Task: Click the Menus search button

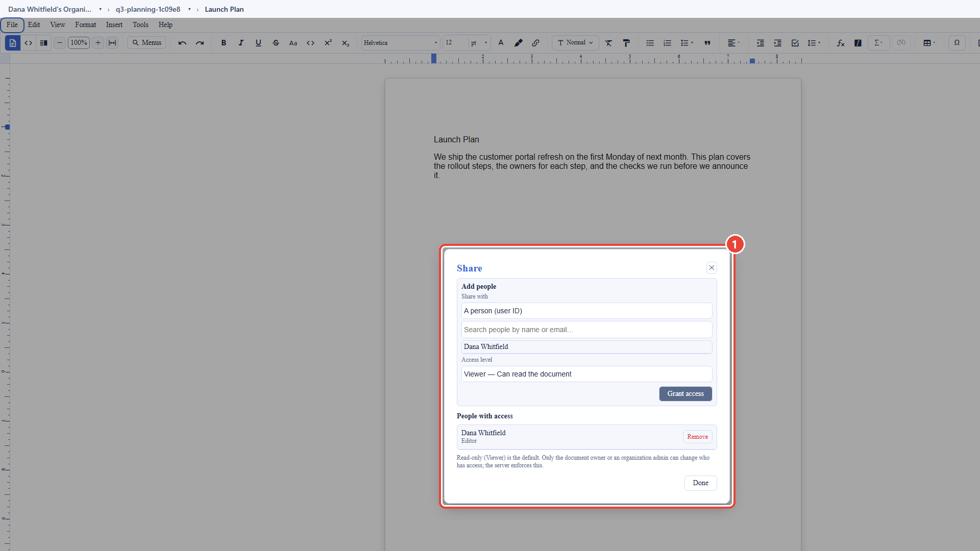Action: [146, 43]
